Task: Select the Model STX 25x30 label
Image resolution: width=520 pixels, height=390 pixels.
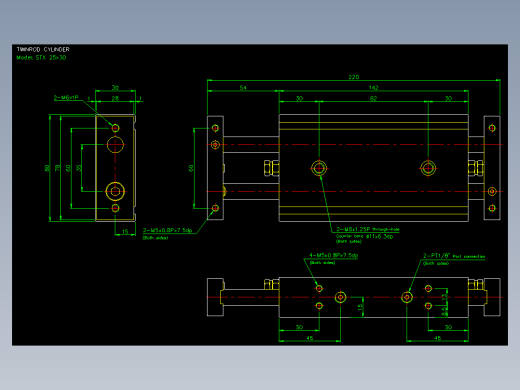Action: 41,57
